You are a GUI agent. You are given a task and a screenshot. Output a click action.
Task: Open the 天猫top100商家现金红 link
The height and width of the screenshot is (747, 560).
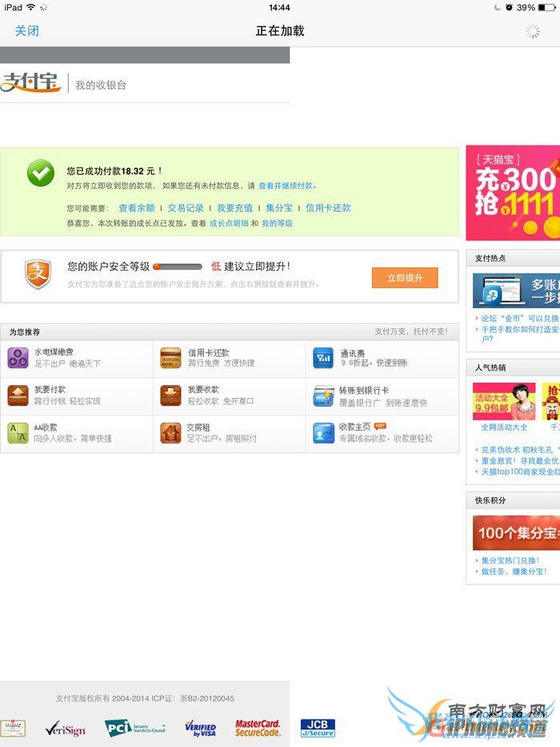coord(521,472)
